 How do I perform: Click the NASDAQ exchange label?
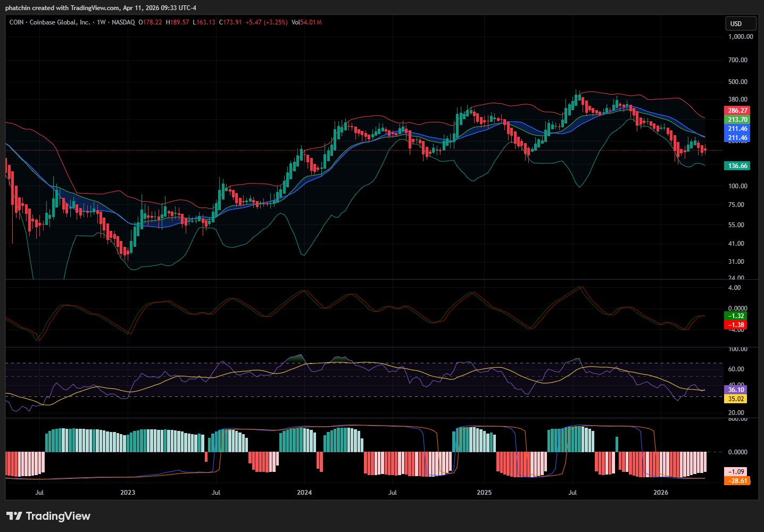click(x=123, y=22)
